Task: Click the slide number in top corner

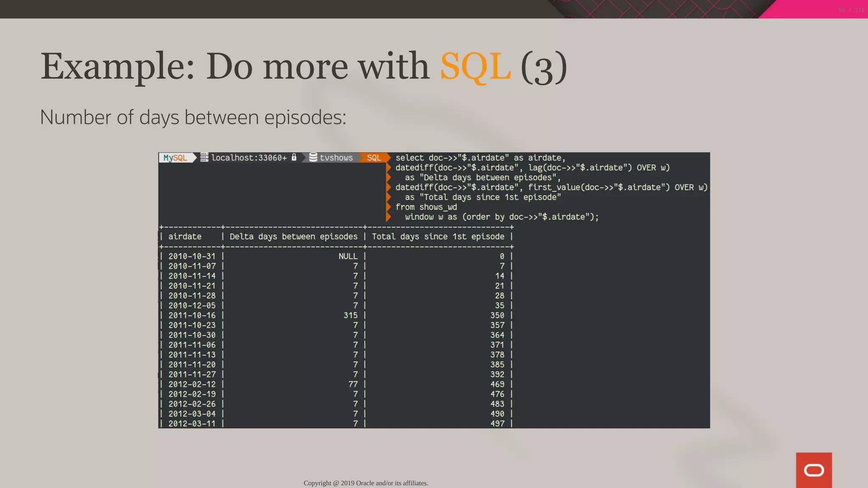Action: (851, 10)
